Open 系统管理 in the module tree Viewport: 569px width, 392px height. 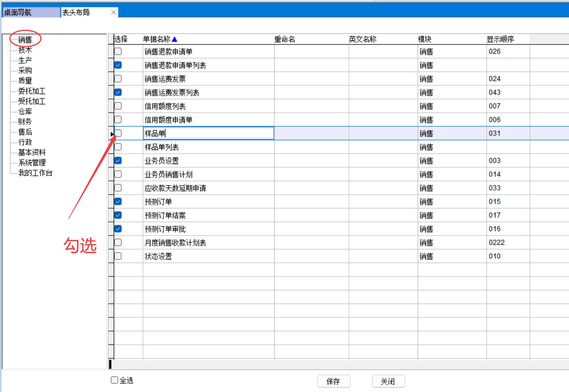click(32, 163)
